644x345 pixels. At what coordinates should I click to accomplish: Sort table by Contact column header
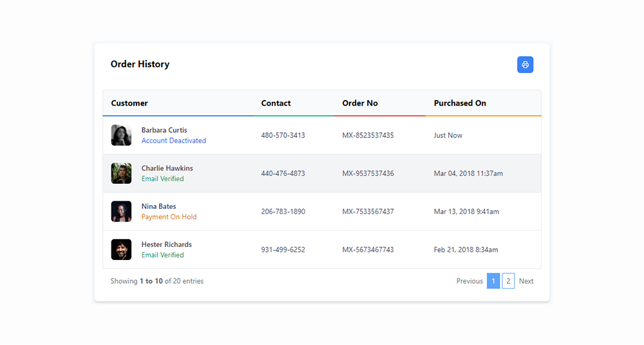click(276, 103)
